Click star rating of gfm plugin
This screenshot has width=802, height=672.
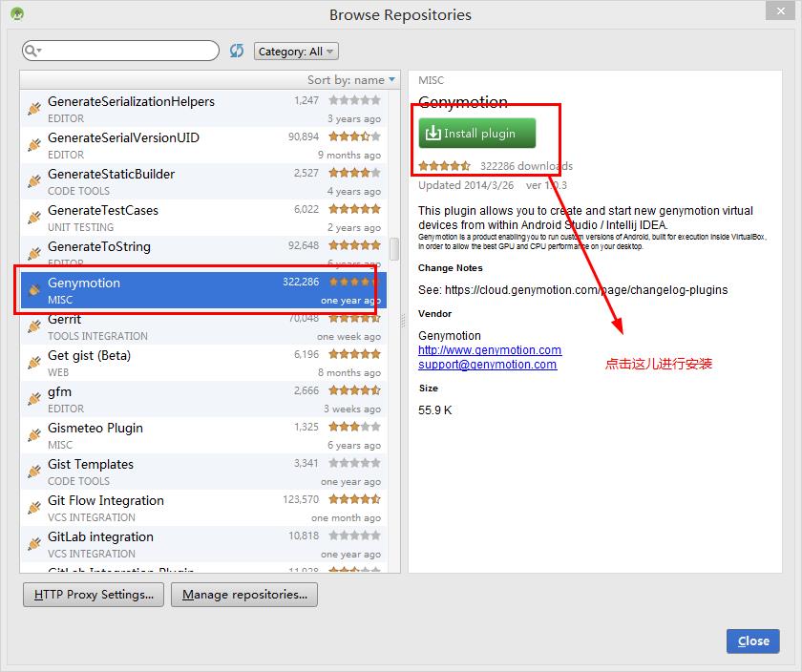tap(354, 390)
